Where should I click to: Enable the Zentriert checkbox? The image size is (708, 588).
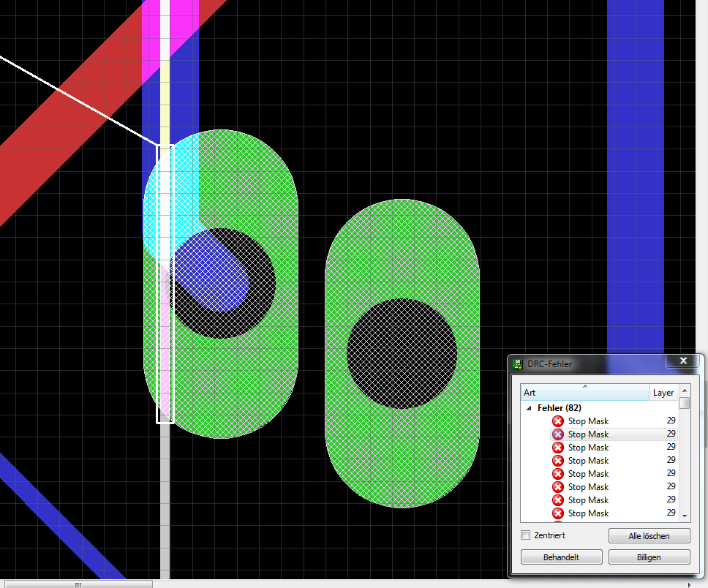click(526, 535)
